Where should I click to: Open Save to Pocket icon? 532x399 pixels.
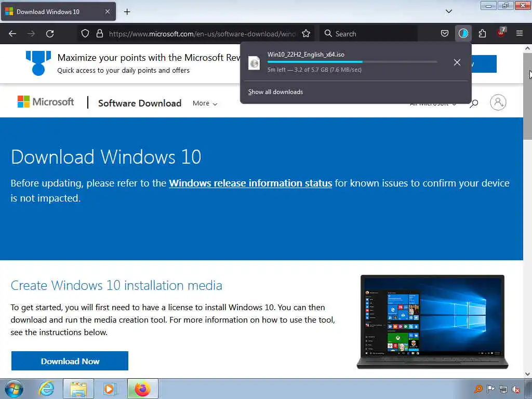point(445,34)
